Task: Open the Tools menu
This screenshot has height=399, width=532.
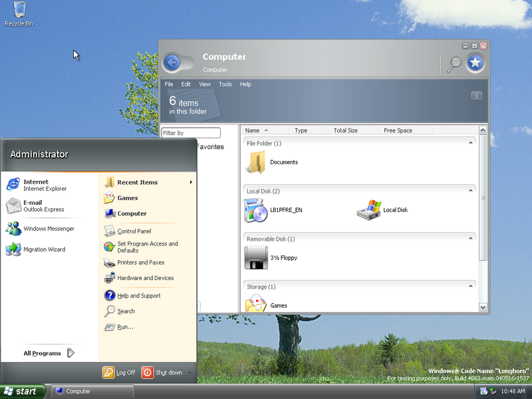Action: (x=225, y=84)
